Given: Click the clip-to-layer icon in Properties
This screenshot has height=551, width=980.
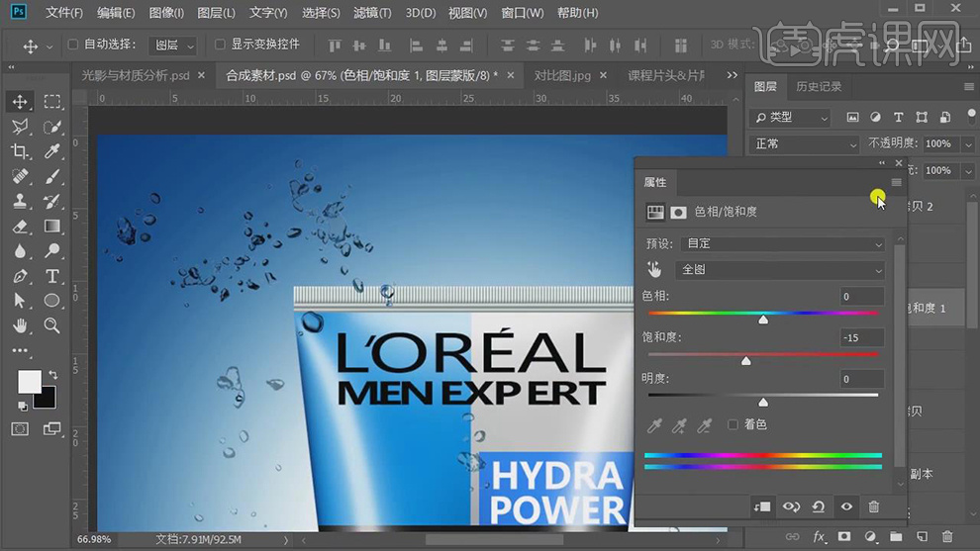Looking at the screenshot, I should 762,506.
